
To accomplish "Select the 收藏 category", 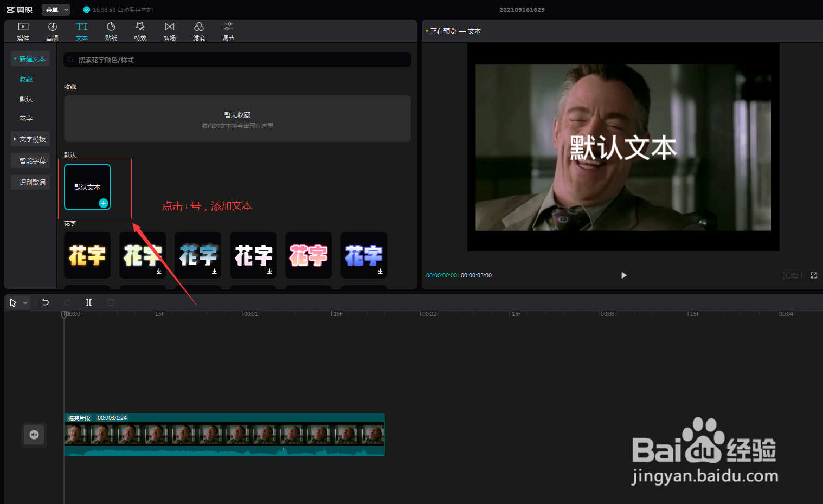I will tap(26, 80).
